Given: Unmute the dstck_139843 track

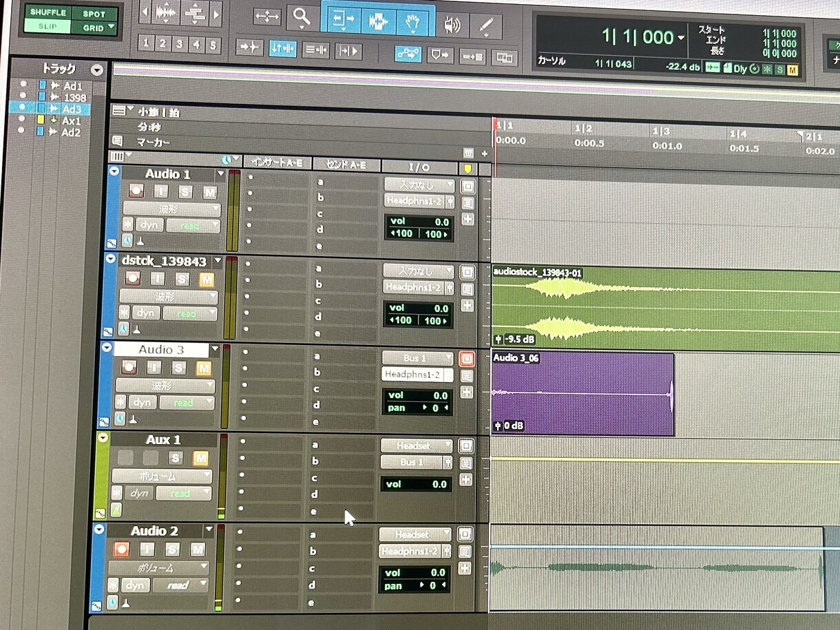Looking at the screenshot, I should pyautogui.click(x=206, y=279).
